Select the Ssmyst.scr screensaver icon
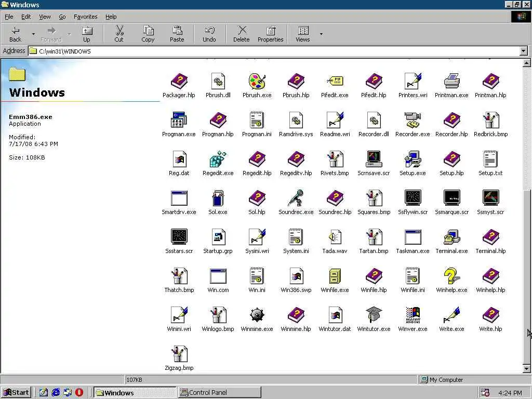 tap(490, 197)
